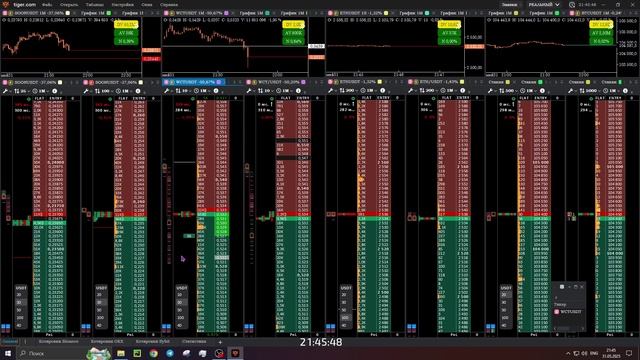Open the Таблицы menu
This screenshot has width=640, height=360.
tap(95, 5)
